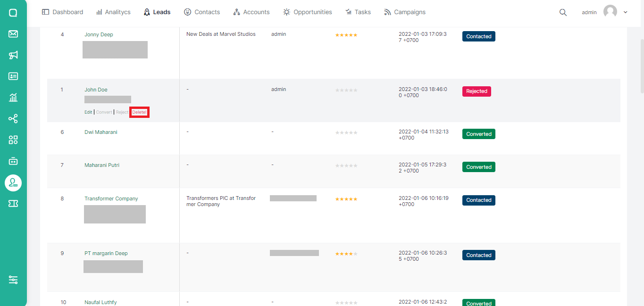Open the Transformer Company lead
This screenshot has width=644, height=306.
tap(111, 198)
